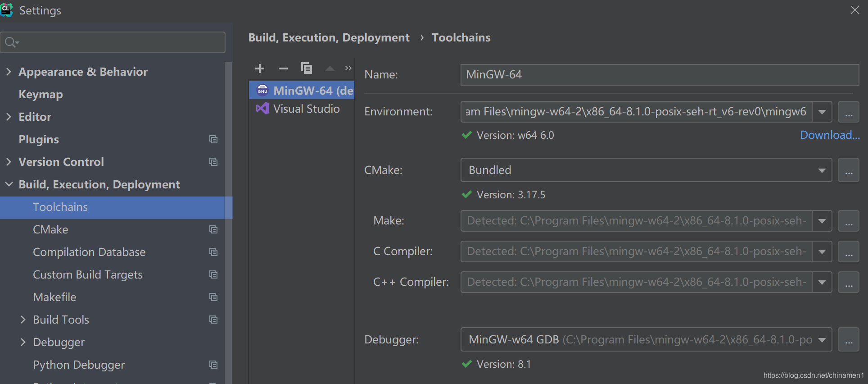Click Build, Execution, Deployment breadcrumb

click(329, 37)
